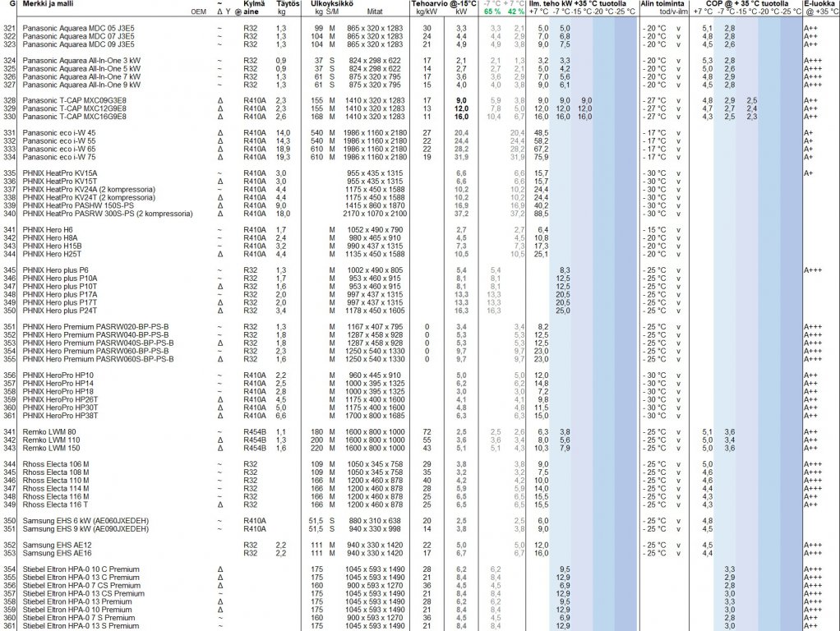This screenshot has height=631, width=840.
Task: Click '88,5' kW value for PASRW 300S-PS
Action: 541,213
